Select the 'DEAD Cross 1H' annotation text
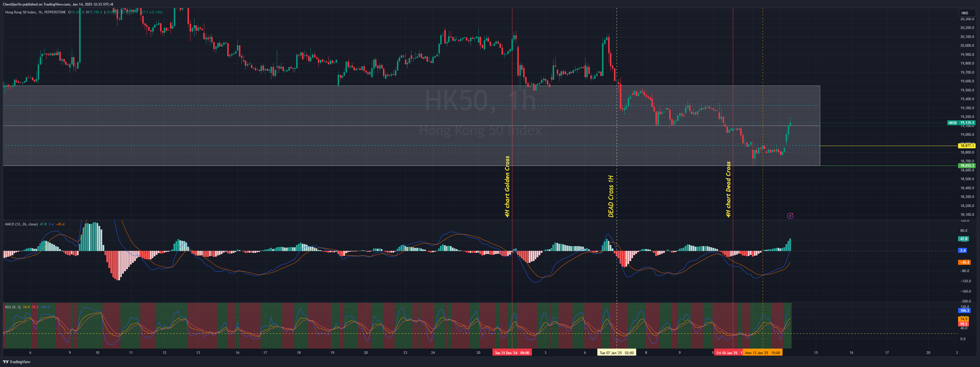The image size is (980, 367). [x=611, y=196]
